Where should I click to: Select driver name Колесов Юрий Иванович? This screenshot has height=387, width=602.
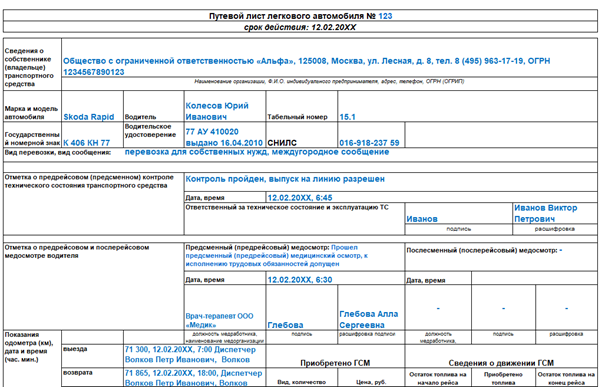point(217,111)
